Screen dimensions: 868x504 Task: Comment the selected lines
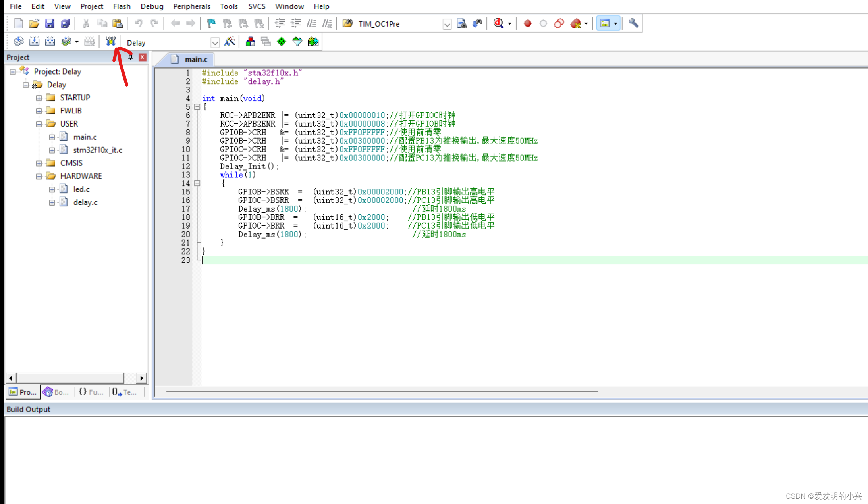tap(311, 23)
